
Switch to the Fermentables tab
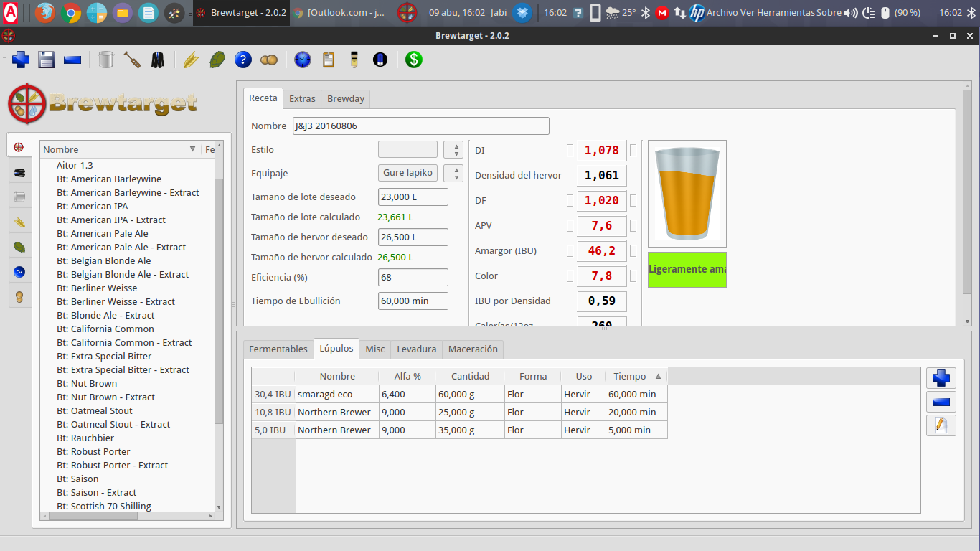[278, 349]
